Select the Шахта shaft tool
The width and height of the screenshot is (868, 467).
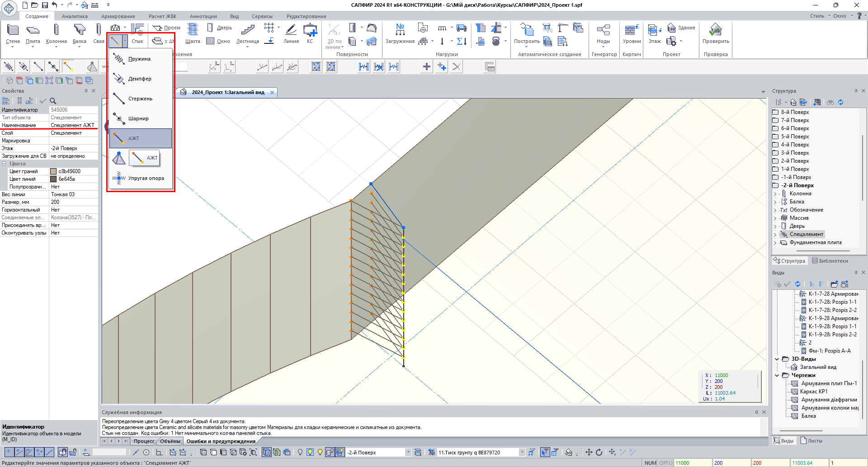pyautogui.click(x=193, y=31)
